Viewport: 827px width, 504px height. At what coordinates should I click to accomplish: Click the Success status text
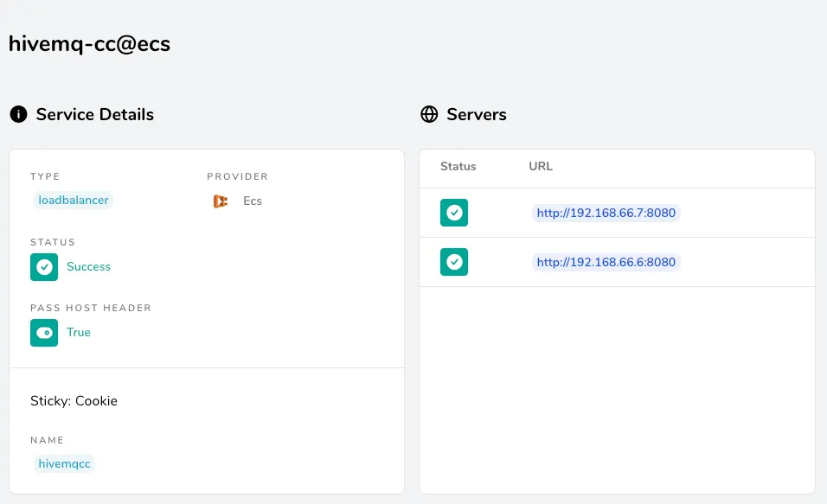pos(88,267)
